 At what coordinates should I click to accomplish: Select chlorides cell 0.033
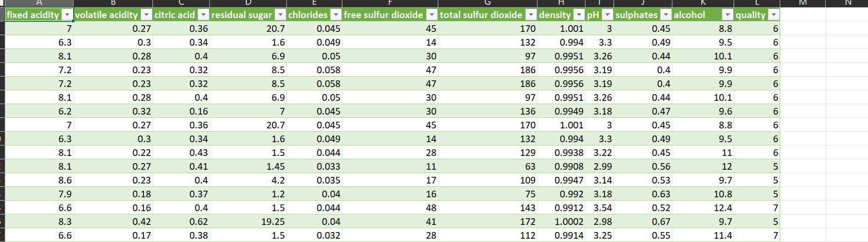(x=314, y=166)
